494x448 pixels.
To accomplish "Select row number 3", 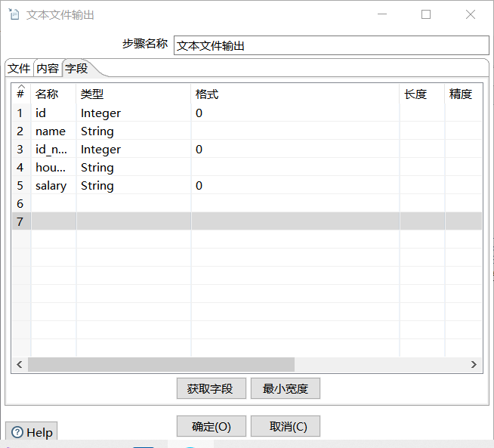I will coord(21,149).
